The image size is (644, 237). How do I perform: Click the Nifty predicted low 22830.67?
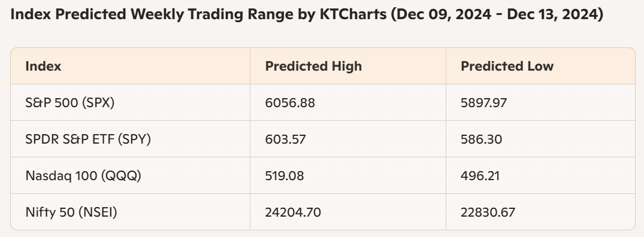pyautogui.click(x=488, y=212)
